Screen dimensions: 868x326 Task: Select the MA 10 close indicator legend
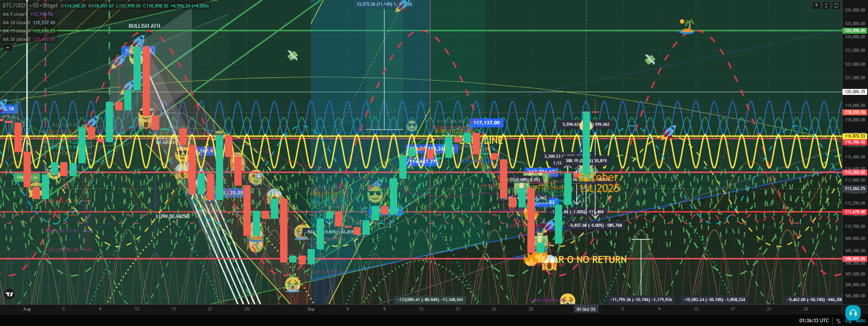(x=29, y=23)
